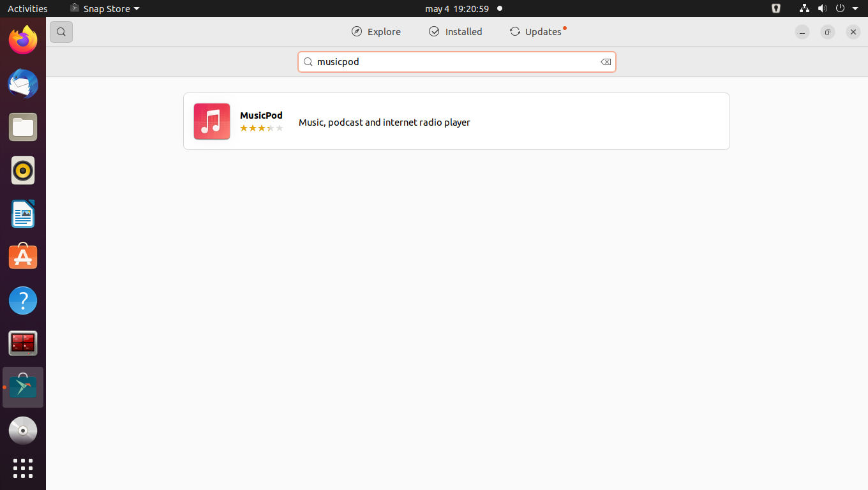Open Ubuntu Software from the dock

23,257
